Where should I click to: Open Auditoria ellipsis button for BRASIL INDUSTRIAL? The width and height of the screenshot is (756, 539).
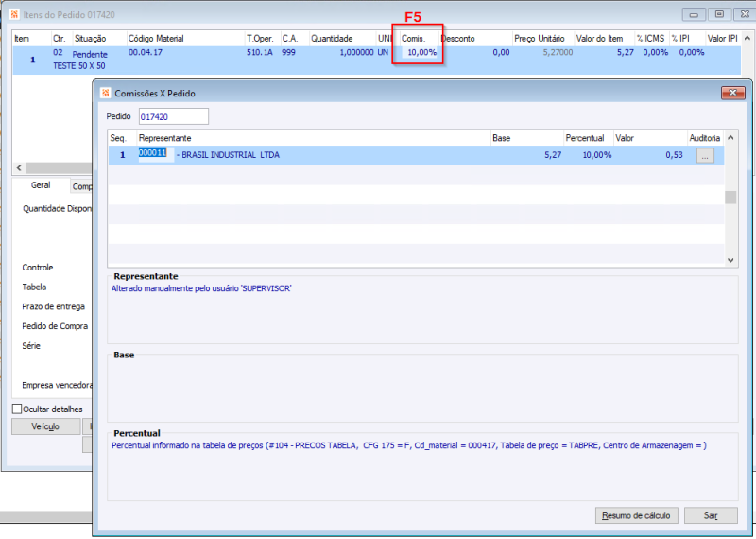tap(705, 156)
